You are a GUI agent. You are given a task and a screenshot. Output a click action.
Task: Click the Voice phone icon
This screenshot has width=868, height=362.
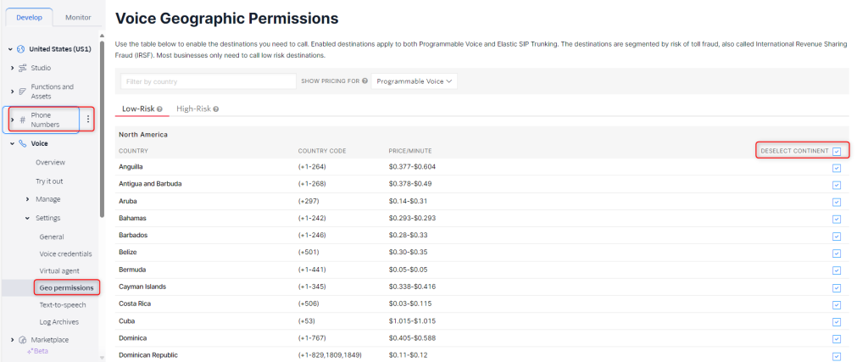click(23, 143)
